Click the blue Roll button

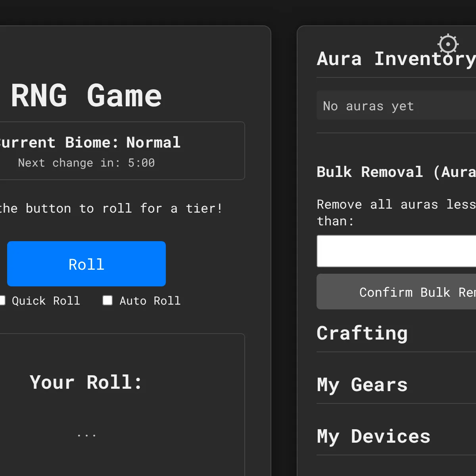pos(86,264)
